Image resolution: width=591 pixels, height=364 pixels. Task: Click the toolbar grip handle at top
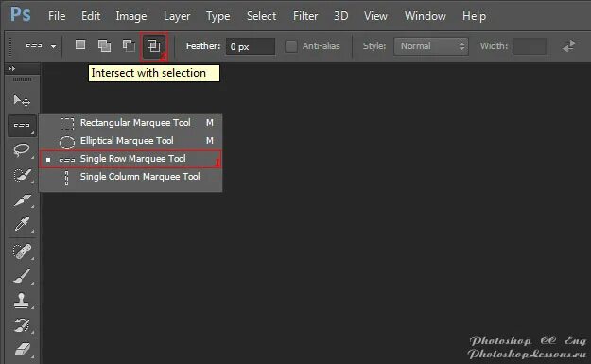[x=23, y=79]
